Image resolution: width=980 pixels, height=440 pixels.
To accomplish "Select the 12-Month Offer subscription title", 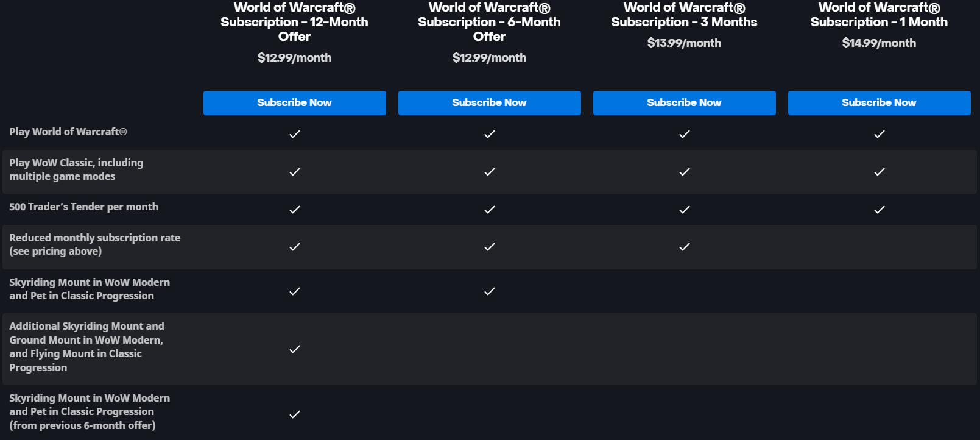I will [294, 22].
